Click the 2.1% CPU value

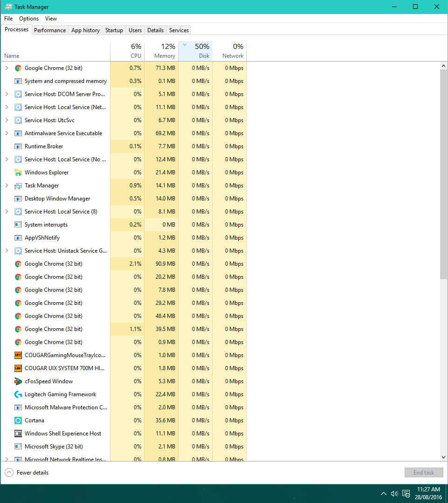click(135, 264)
